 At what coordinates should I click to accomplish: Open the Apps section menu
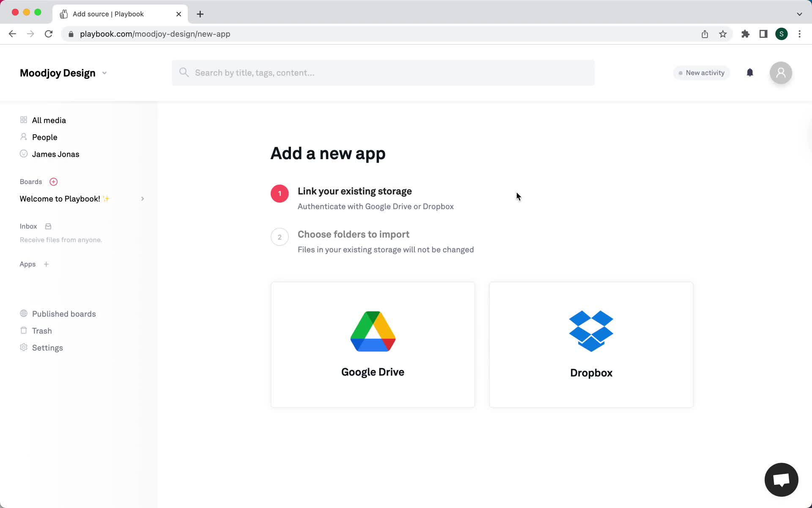(27, 264)
